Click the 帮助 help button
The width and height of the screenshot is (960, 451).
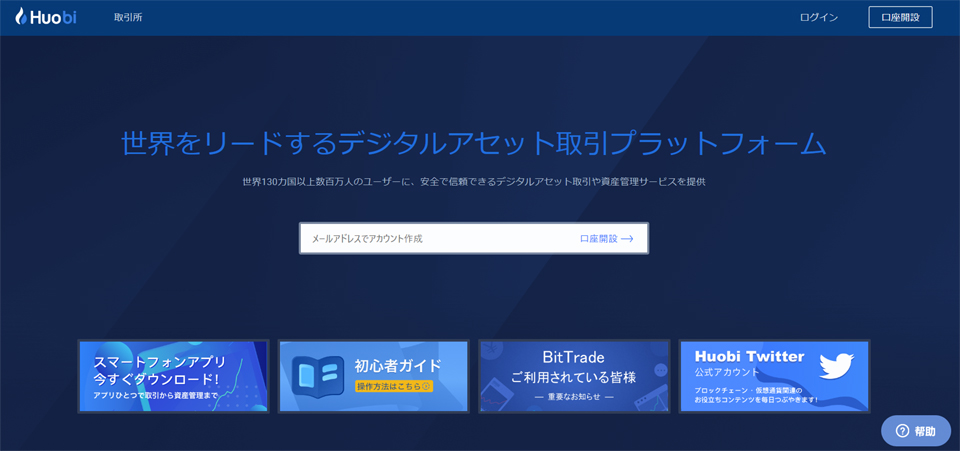click(x=916, y=431)
